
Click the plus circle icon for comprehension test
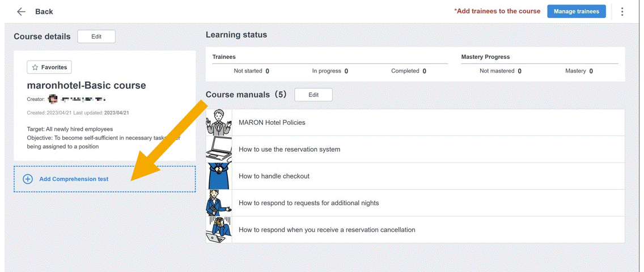tap(28, 179)
